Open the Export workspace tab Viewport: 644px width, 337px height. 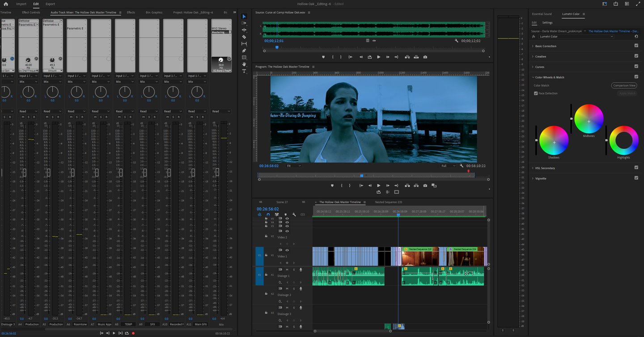point(50,4)
